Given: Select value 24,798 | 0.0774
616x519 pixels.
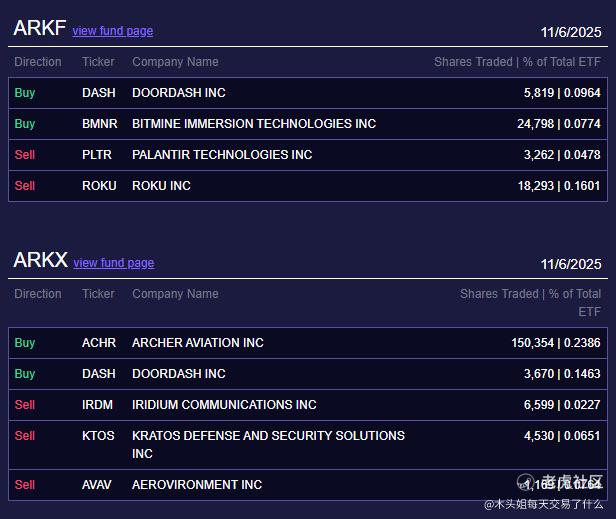Looking at the screenshot, I should click(559, 124).
